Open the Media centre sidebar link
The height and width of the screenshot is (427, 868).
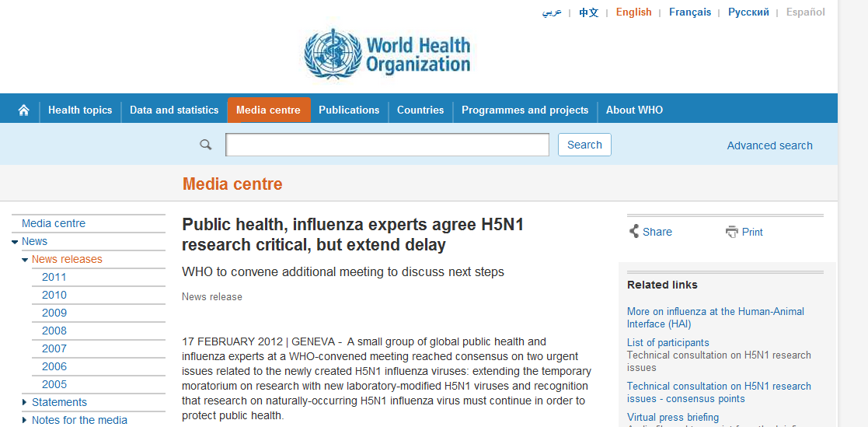coord(54,224)
